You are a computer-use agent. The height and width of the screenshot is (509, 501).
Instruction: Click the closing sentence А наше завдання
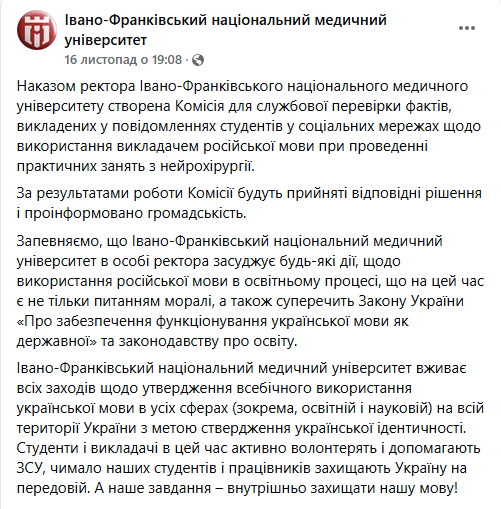point(276,489)
